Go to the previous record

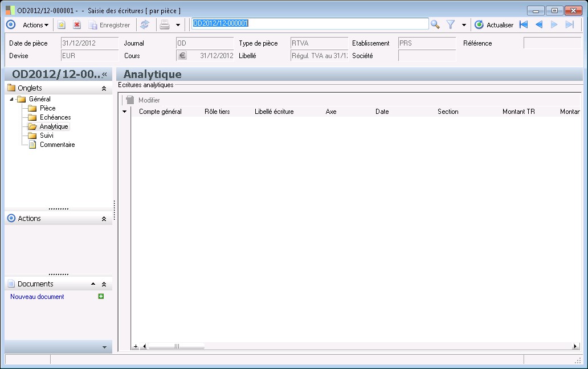(539, 24)
